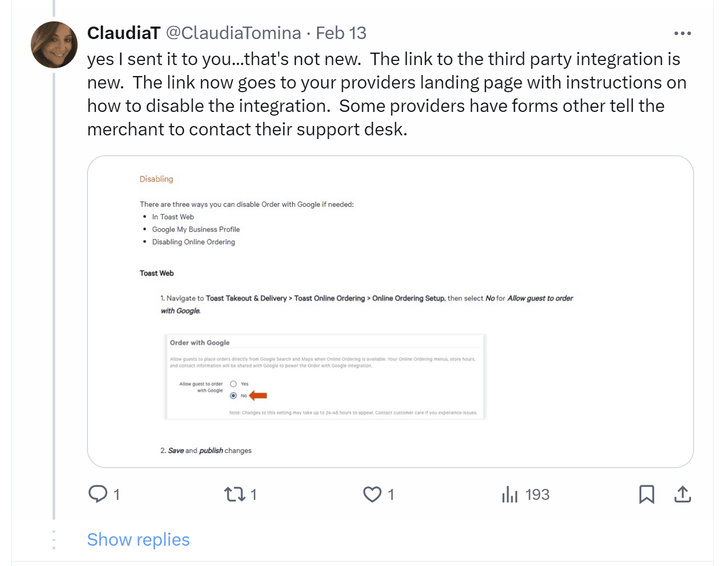View tweet analytics bar chart icon
The image size is (728, 566).
[510, 494]
